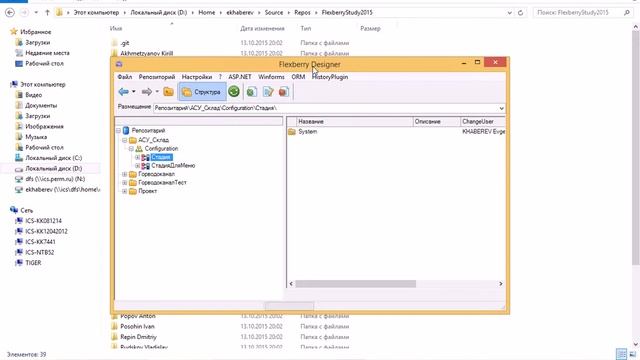Viewport: 640px width, 360px height.
Task: Open Избранное in Explorer sidebar
Action: 36,32
